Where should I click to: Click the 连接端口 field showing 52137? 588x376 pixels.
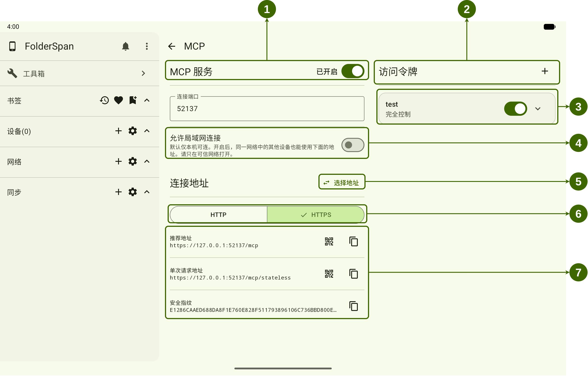click(267, 109)
